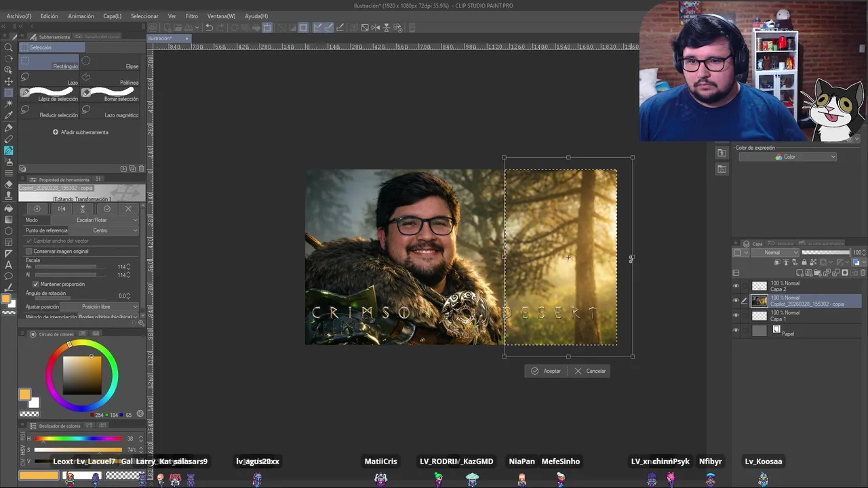The width and height of the screenshot is (868, 488).
Task: Open the Animación menu
Action: pyautogui.click(x=81, y=16)
